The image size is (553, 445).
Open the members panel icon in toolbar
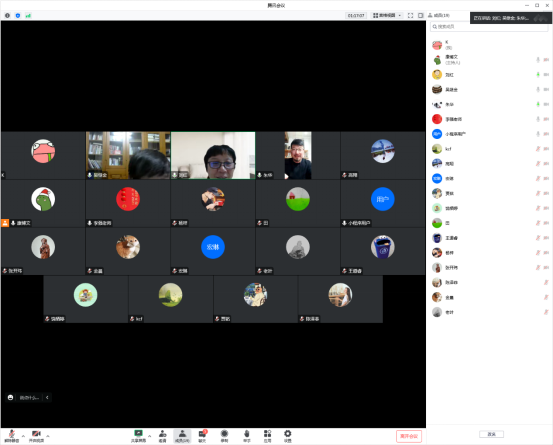pos(182,436)
